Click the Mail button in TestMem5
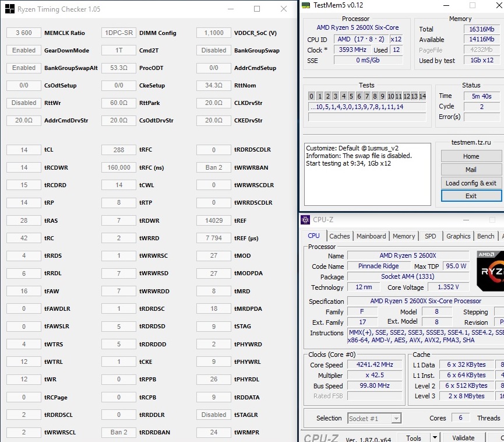Screen dimensions: 504x442 click(471, 170)
